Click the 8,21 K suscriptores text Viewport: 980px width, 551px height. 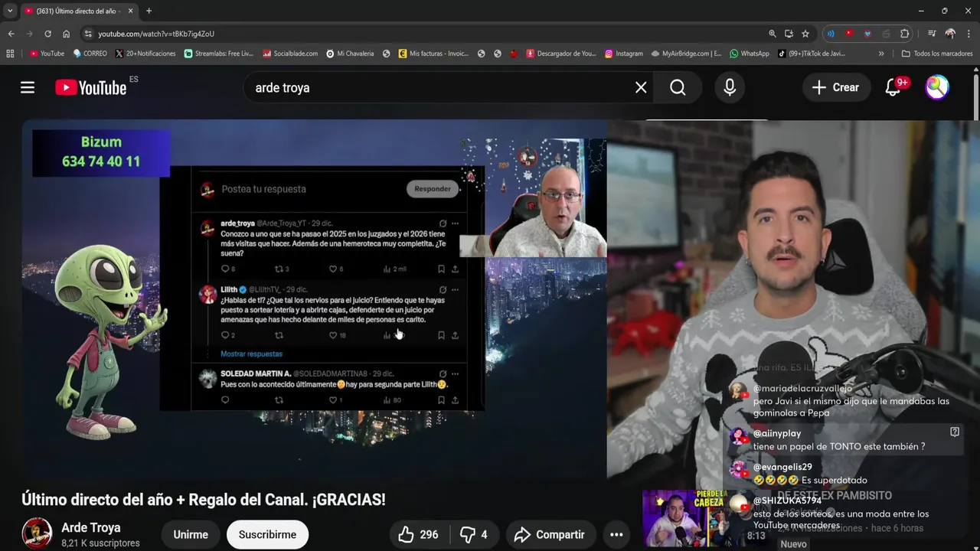(x=100, y=543)
